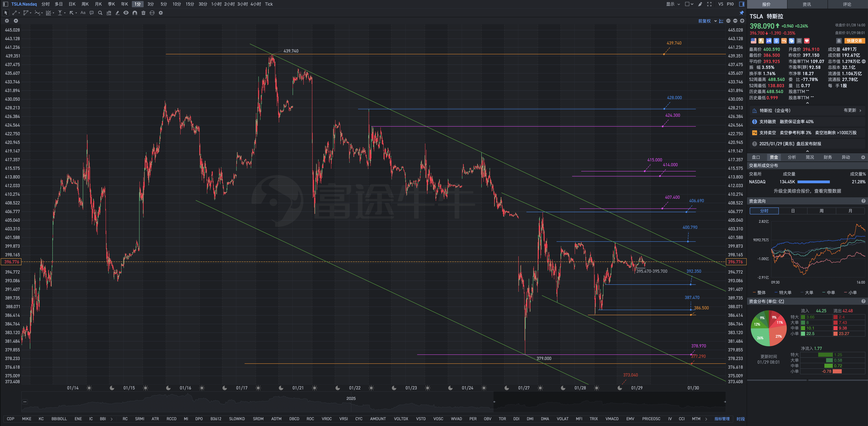The height and width of the screenshot is (426, 868).
Task: Delete all drawings with trash icon
Action: 143,13
